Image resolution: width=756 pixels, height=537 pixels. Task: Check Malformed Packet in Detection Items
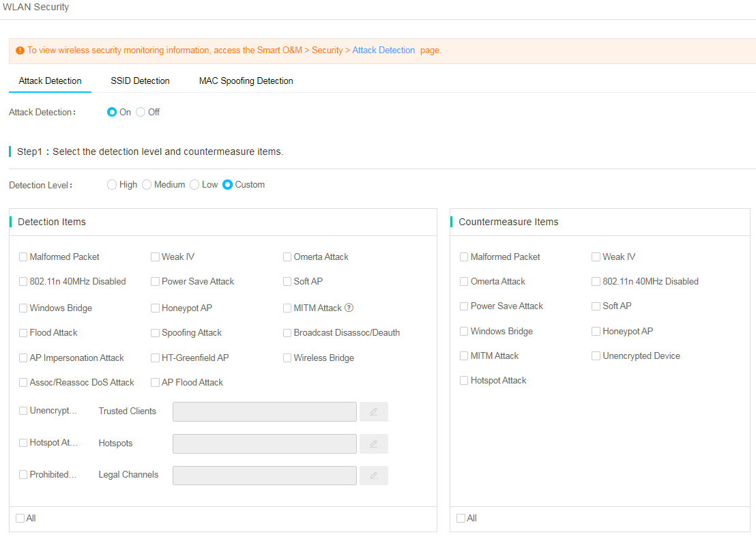pyautogui.click(x=23, y=257)
